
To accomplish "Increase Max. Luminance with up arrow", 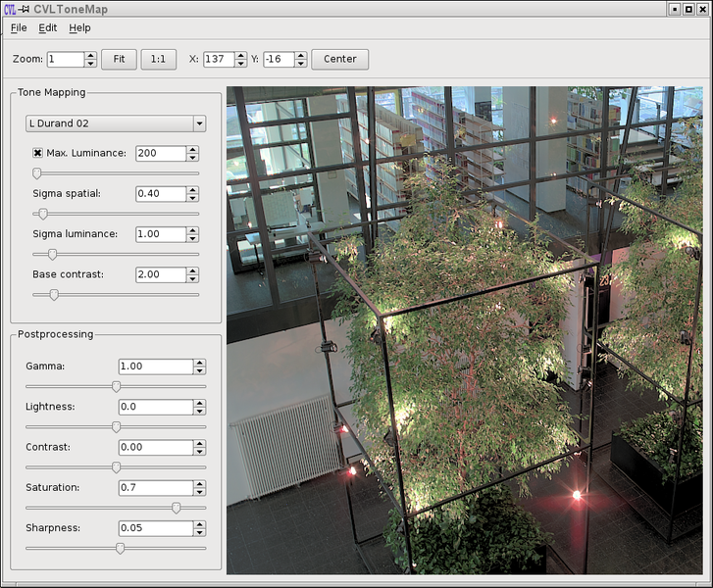I will click(x=193, y=150).
